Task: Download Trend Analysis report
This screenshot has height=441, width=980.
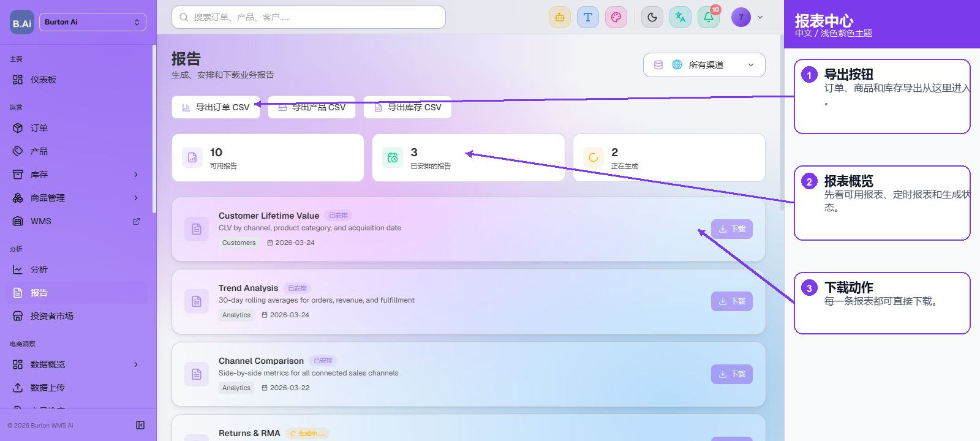Action: (x=732, y=301)
